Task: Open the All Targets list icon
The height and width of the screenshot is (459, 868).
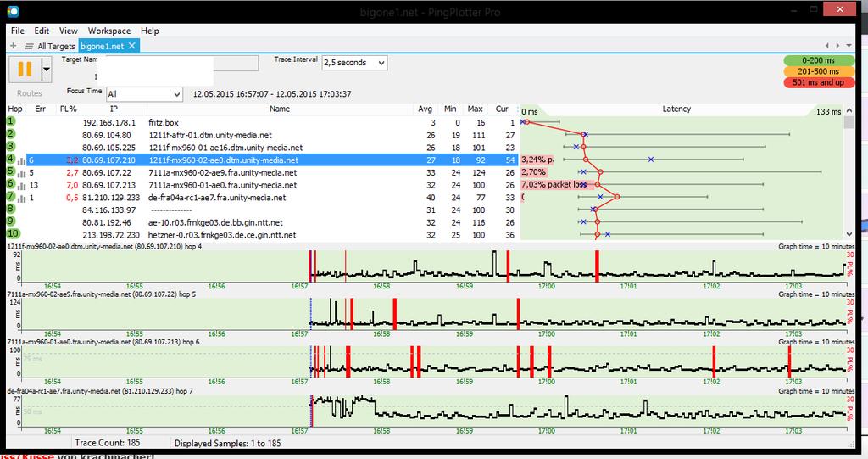Action: [29, 46]
